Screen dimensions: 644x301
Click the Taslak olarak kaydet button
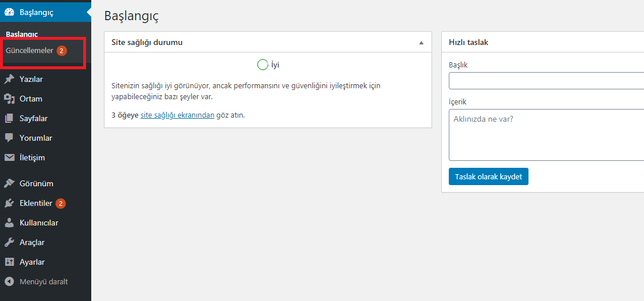tap(488, 176)
